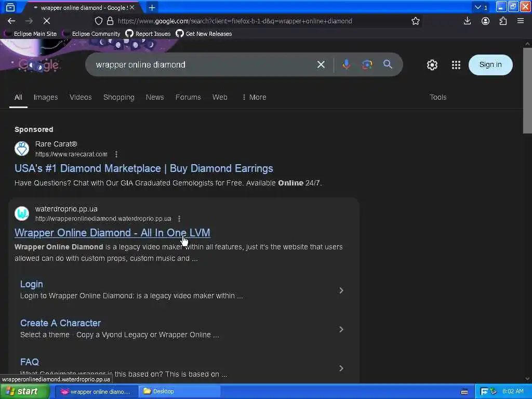Switch to the Videos tab
Viewport: 532px width, 399px height.
click(81, 97)
